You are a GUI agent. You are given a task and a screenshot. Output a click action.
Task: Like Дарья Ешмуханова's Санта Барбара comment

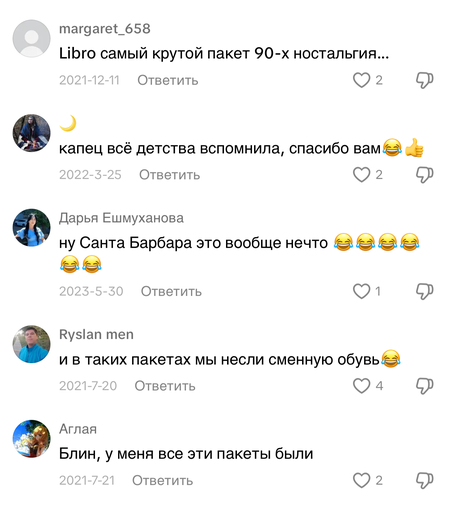coord(362,291)
